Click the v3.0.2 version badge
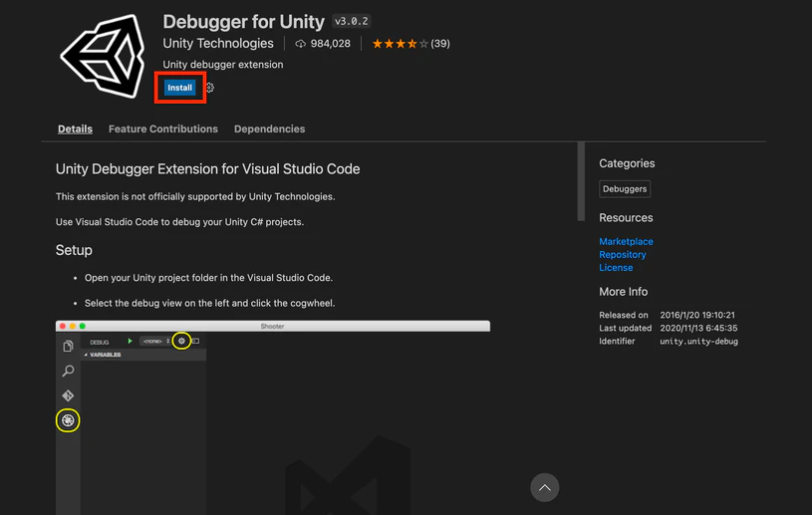The height and width of the screenshot is (515, 812). [x=351, y=21]
